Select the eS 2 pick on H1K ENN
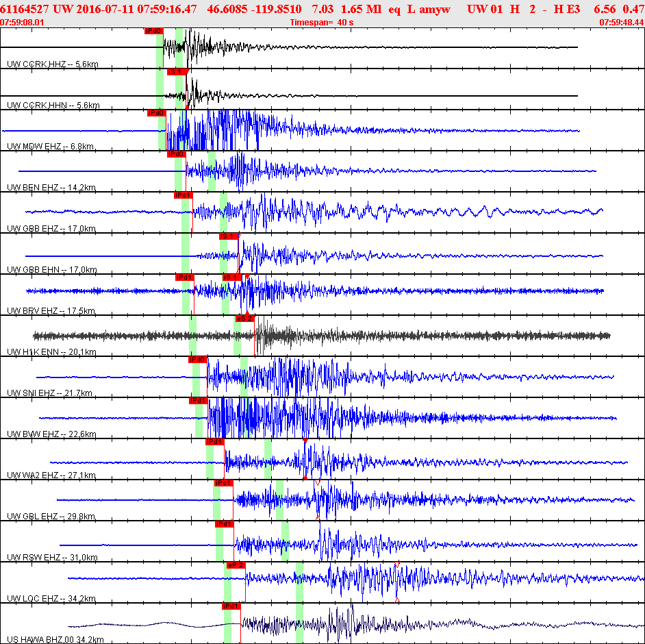This screenshot has height=644, width=645. 245,319
